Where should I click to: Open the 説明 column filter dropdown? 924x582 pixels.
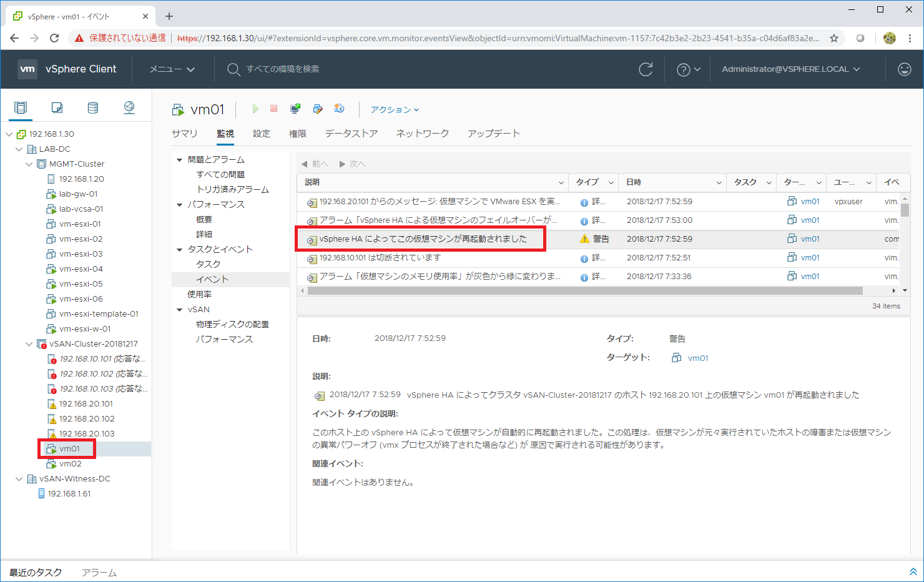click(x=561, y=183)
